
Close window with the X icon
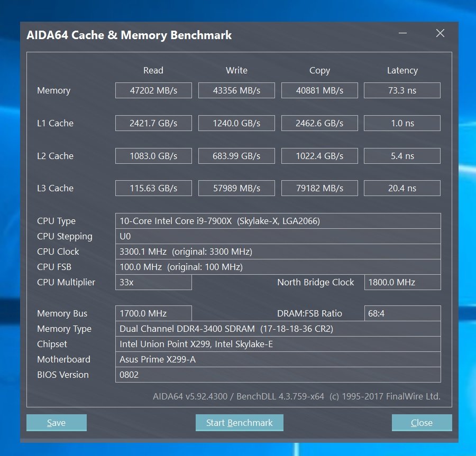click(440, 33)
